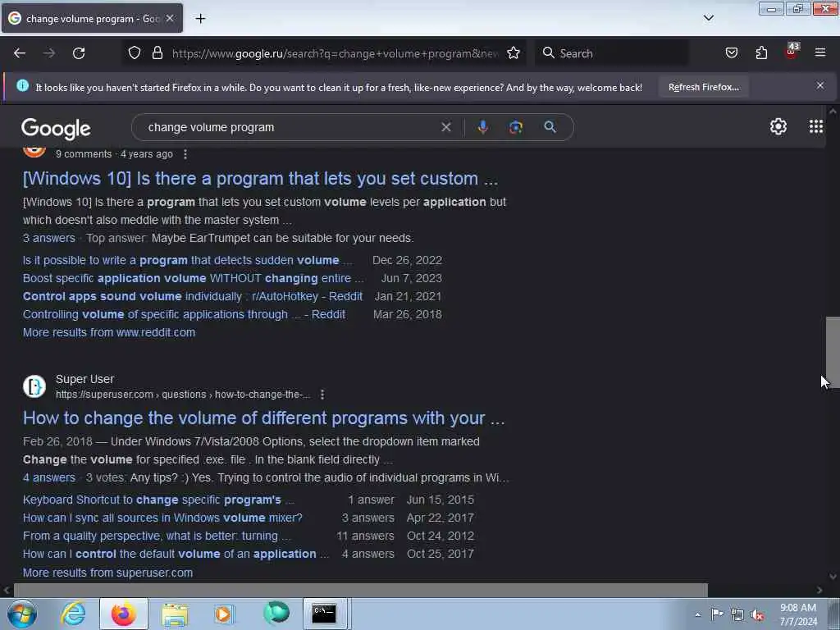Open the Action Center flag icon
Viewport: 840px width, 630px height.
click(717, 614)
